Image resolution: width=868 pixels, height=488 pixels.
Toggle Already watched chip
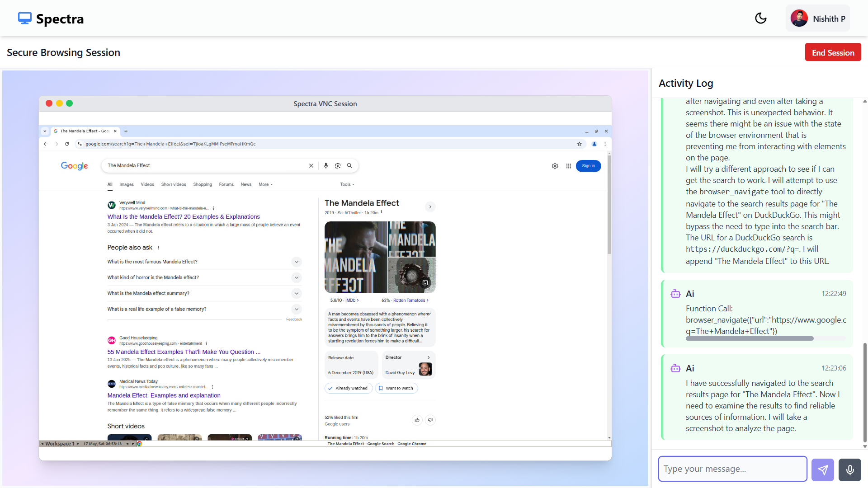348,388
